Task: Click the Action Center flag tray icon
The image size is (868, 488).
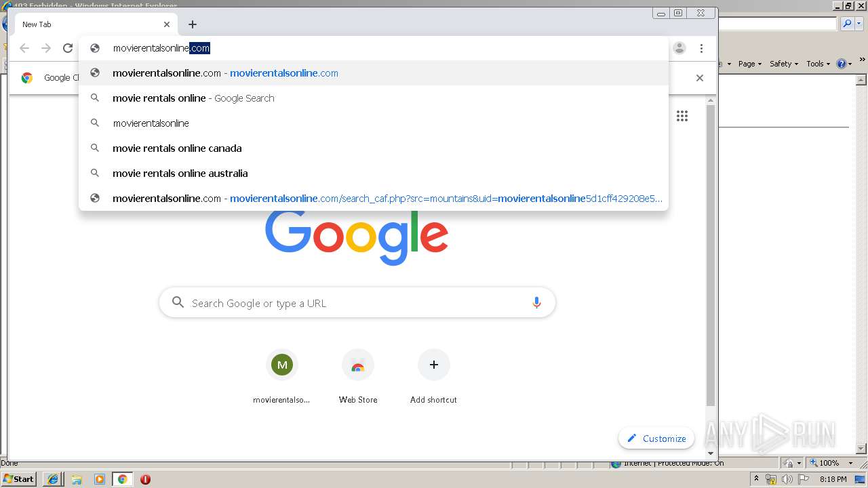Action: [804, 479]
